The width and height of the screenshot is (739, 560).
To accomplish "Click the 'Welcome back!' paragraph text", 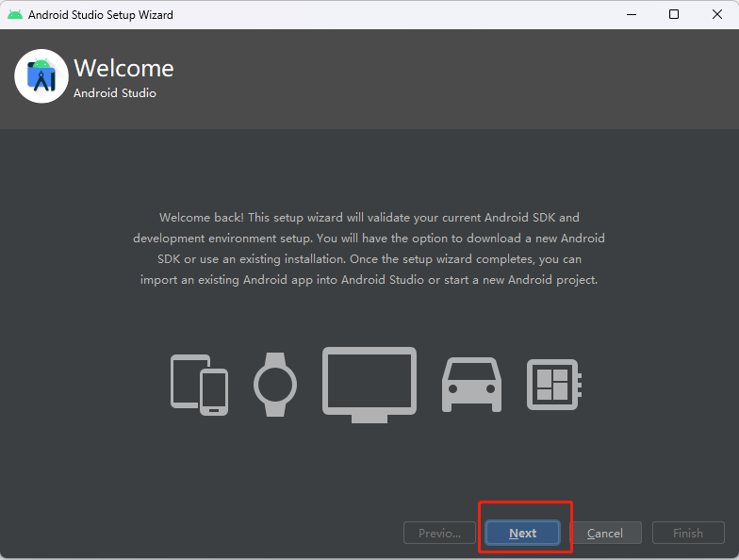I will (369, 249).
